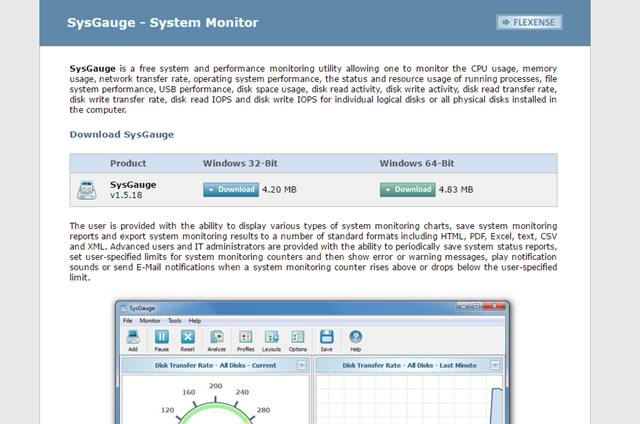Open the File menu in SysGauge
This screenshot has width=640, height=424.
(x=128, y=321)
